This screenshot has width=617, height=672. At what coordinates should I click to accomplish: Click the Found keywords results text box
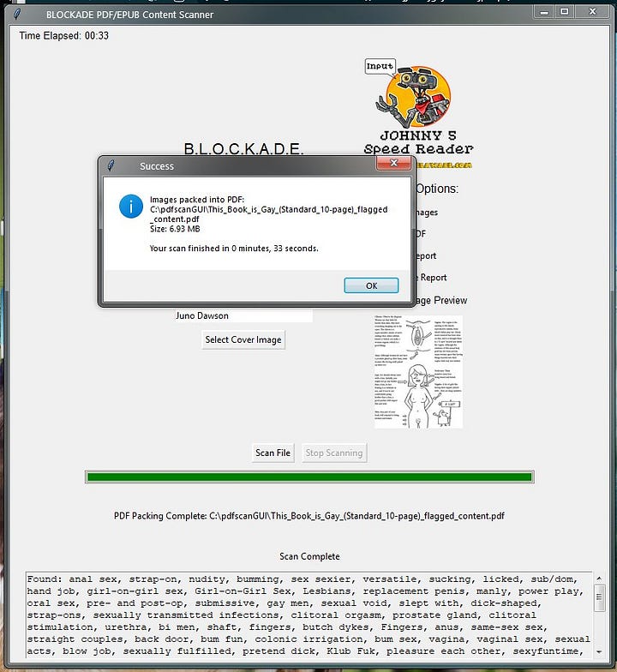click(x=309, y=615)
